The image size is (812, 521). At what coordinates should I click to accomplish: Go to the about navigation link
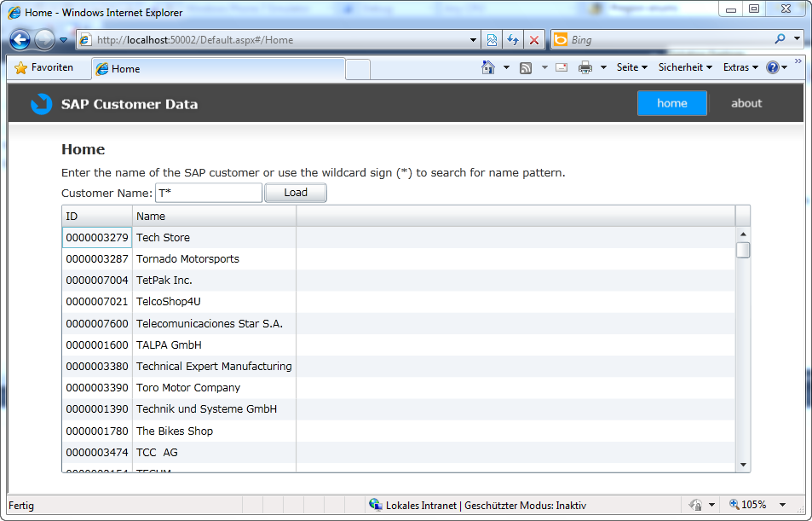point(746,103)
